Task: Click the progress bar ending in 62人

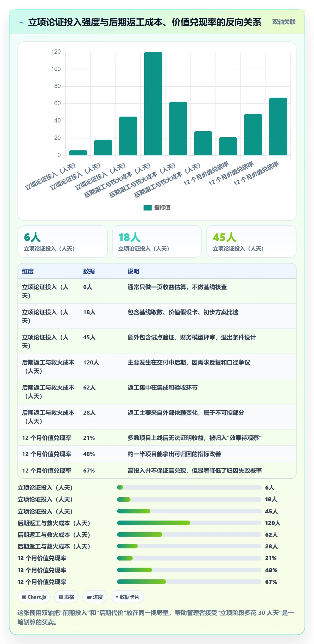Action: (x=189, y=535)
